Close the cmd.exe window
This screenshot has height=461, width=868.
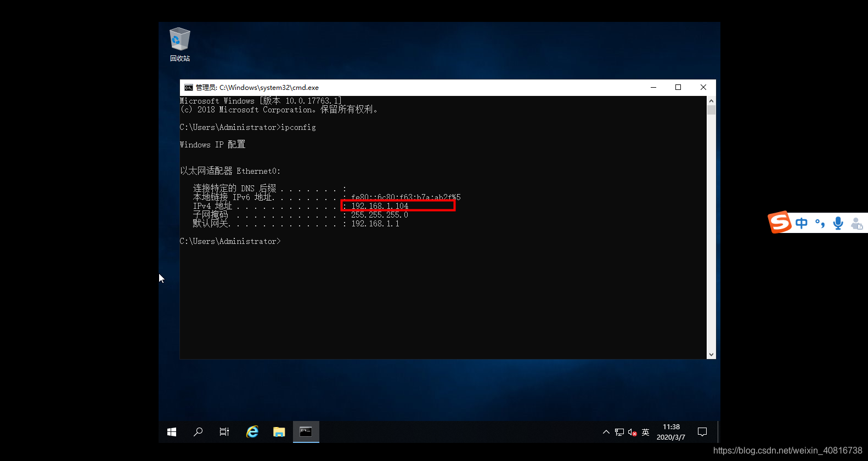[x=703, y=87]
